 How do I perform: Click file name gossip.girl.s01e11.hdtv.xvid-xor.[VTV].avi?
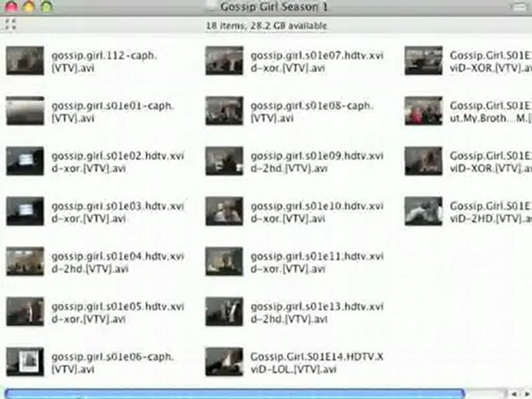317,262
